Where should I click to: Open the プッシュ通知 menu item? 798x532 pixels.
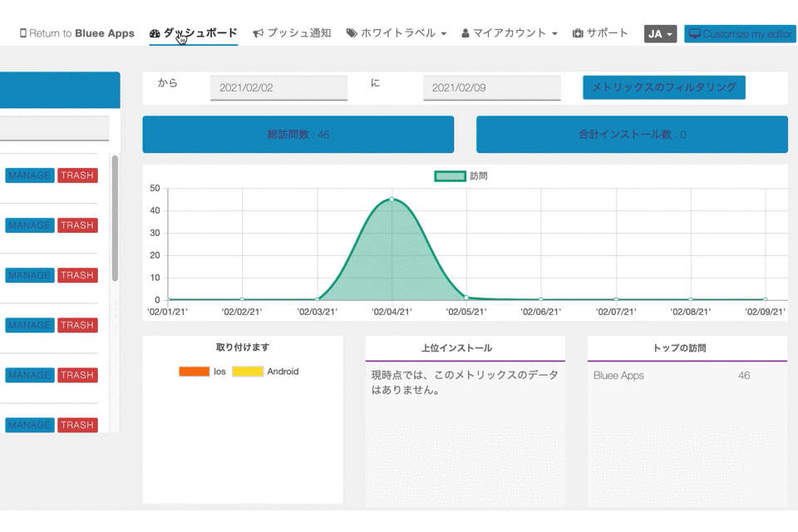click(x=298, y=34)
